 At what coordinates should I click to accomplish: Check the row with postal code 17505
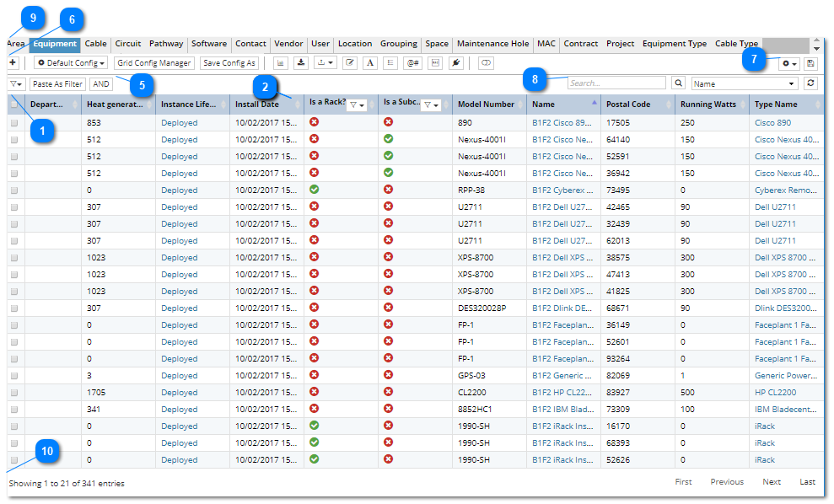click(14, 123)
